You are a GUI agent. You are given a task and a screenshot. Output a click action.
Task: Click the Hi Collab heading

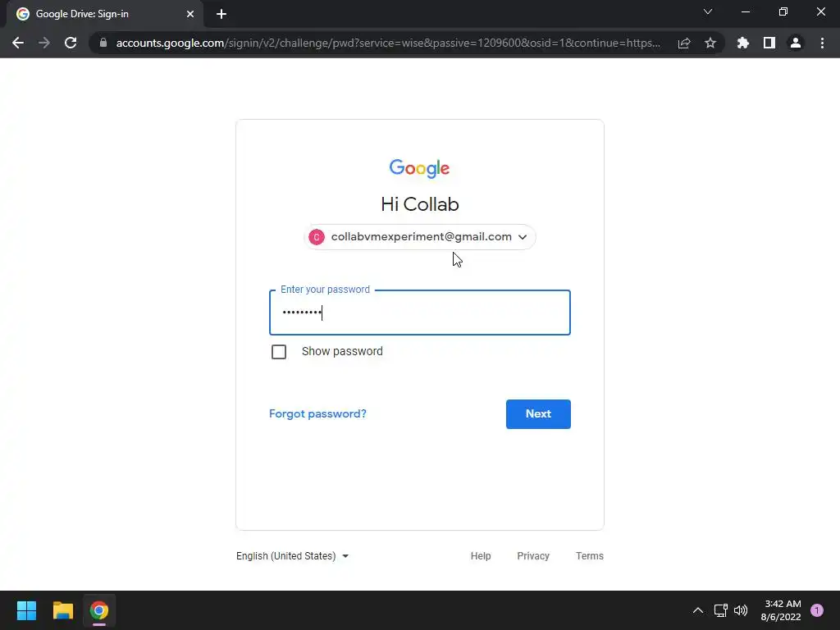419,204
